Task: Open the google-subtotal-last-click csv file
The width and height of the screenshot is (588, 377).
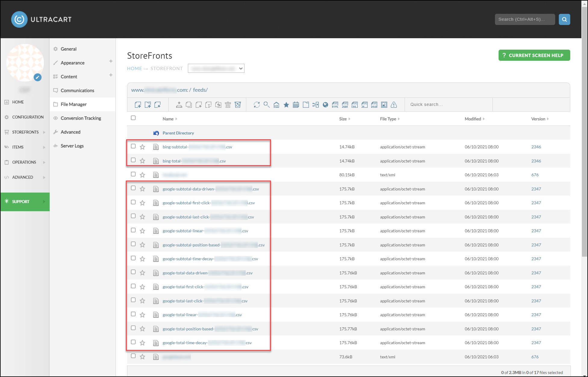Action: tap(208, 217)
